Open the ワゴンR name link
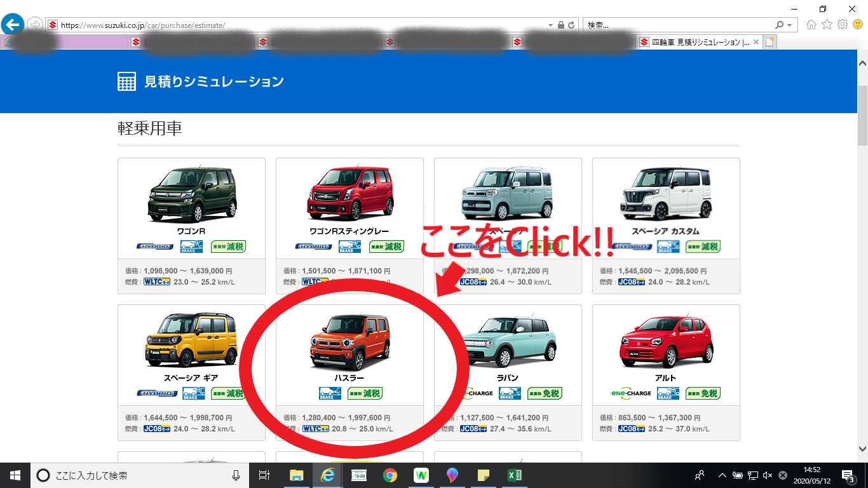This screenshot has height=488, width=868. coord(191,231)
